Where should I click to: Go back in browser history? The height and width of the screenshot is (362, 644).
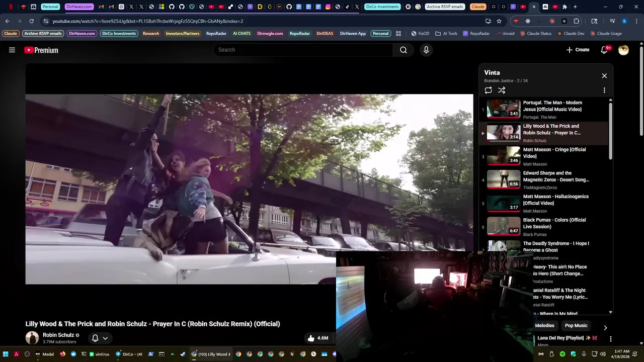tap(7, 21)
